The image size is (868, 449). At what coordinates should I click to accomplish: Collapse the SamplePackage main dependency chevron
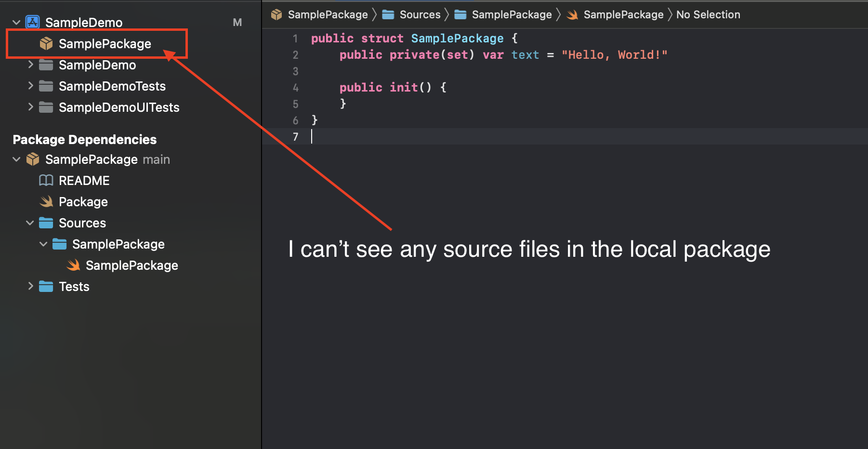coord(16,159)
